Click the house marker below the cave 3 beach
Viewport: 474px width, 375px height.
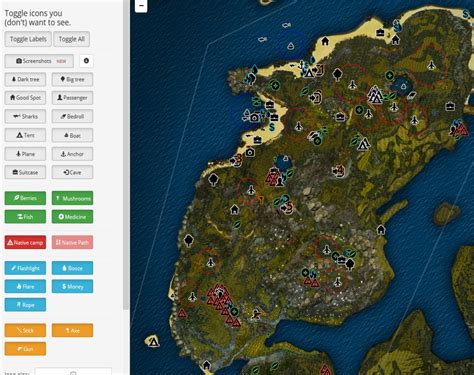(x=235, y=209)
